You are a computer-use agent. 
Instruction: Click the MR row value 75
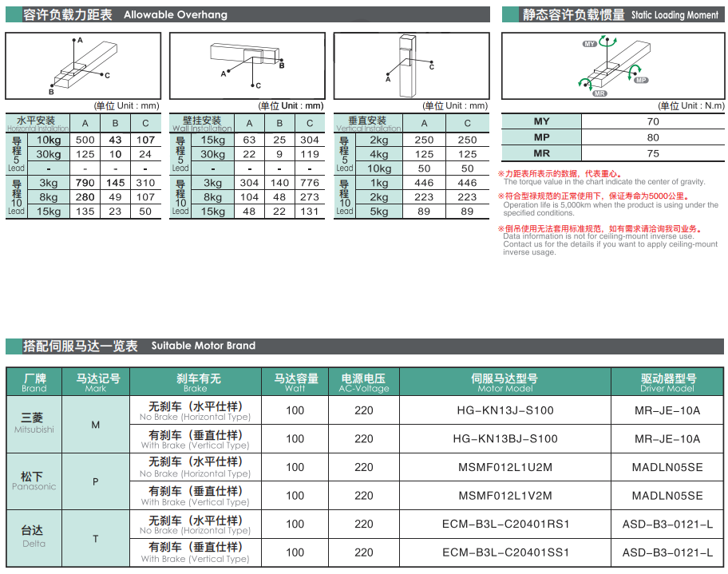[653, 153]
